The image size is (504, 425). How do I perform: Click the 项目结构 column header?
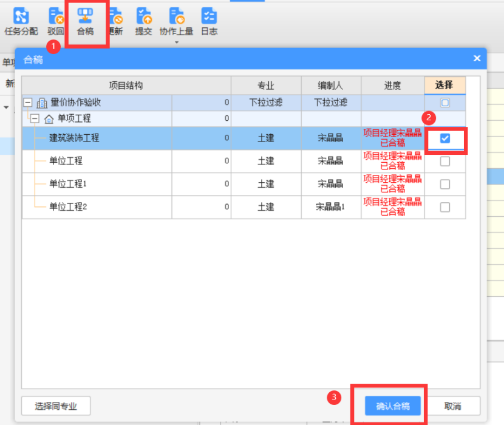tap(126, 86)
